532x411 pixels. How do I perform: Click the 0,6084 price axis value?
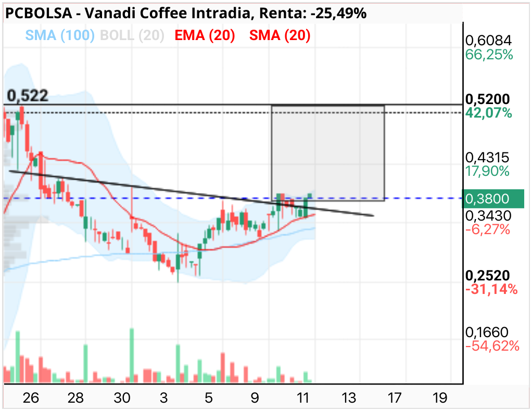click(x=488, y=41)
